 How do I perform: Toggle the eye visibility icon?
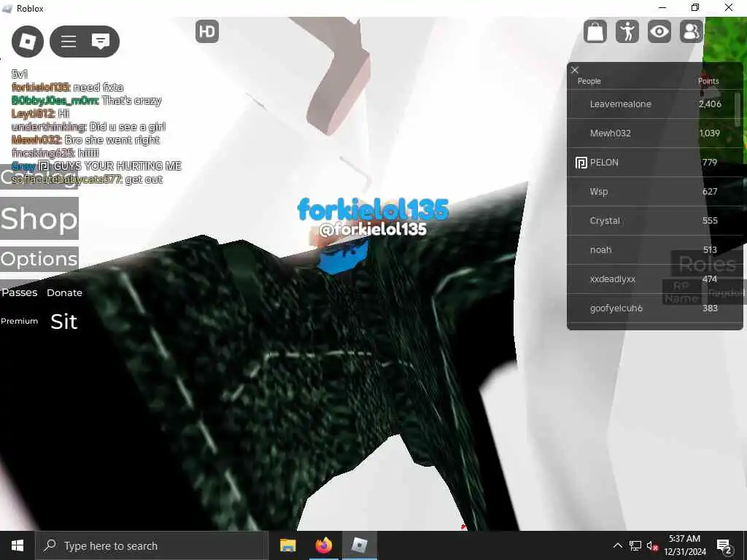click(659, 31)
